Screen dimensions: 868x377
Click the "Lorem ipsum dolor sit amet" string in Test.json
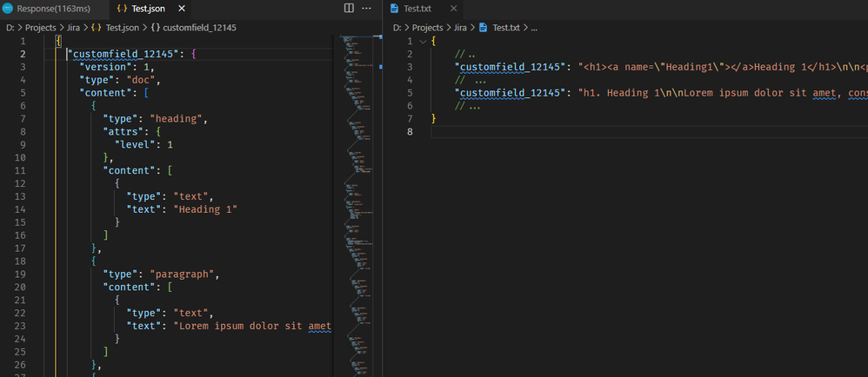point(252,326)
